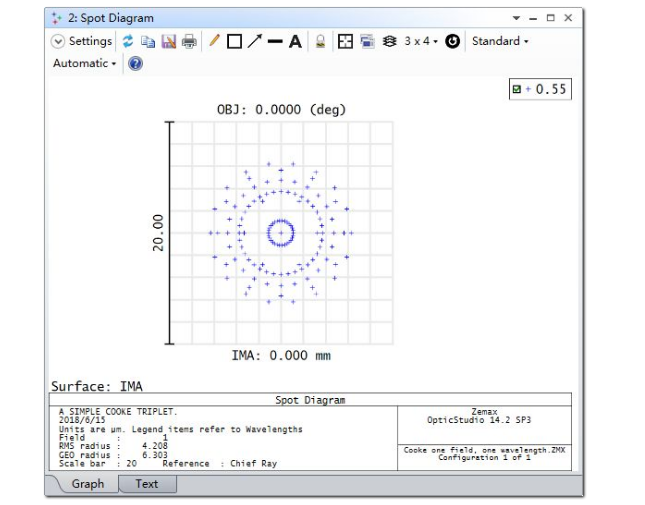Screen dimensions: 645x505
Task: Click the zoom/window layout icon
Action: [x=345, y=42]
